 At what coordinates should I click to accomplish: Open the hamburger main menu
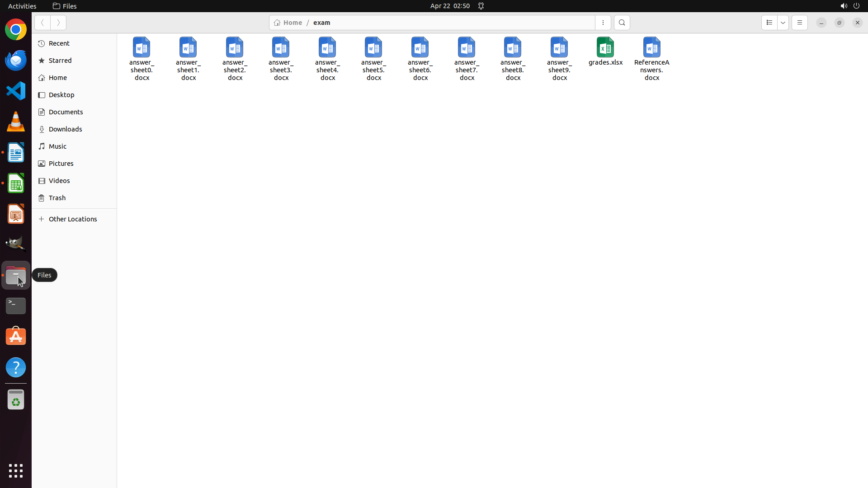pos(799,23)
